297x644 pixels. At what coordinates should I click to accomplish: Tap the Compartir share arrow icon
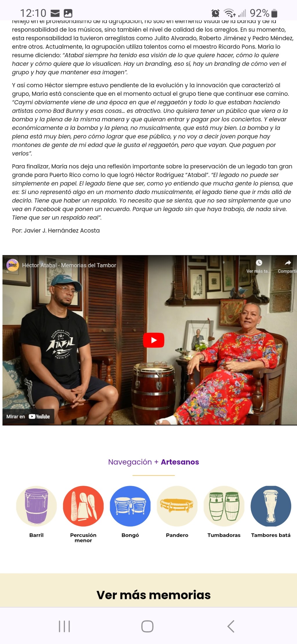tap(287, 263)
